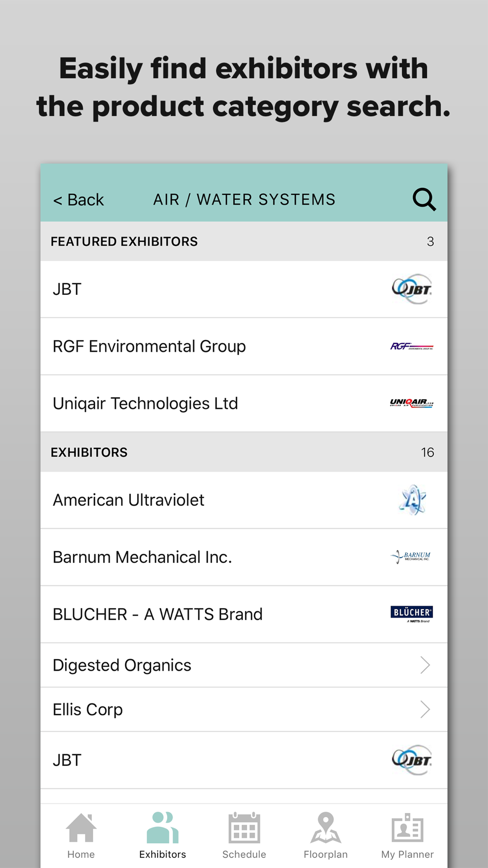This screenshot has height=868, width=488.
Task: Select the Ellis Corp name
Action: coord(88,710)
